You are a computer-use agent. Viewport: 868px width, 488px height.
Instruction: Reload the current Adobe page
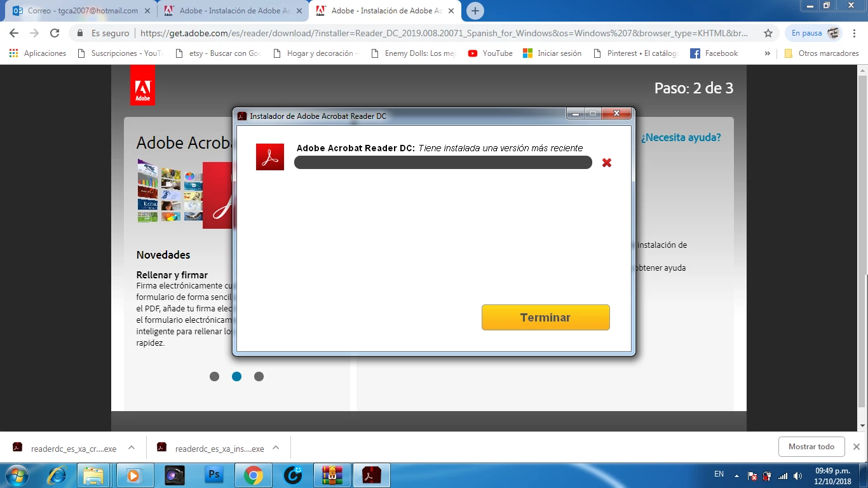55,33
